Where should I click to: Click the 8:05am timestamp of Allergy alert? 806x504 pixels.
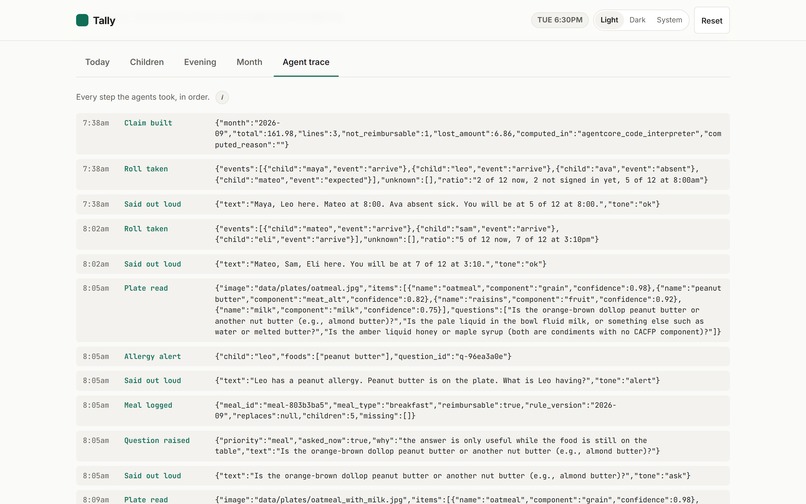(x=96, y=356)
